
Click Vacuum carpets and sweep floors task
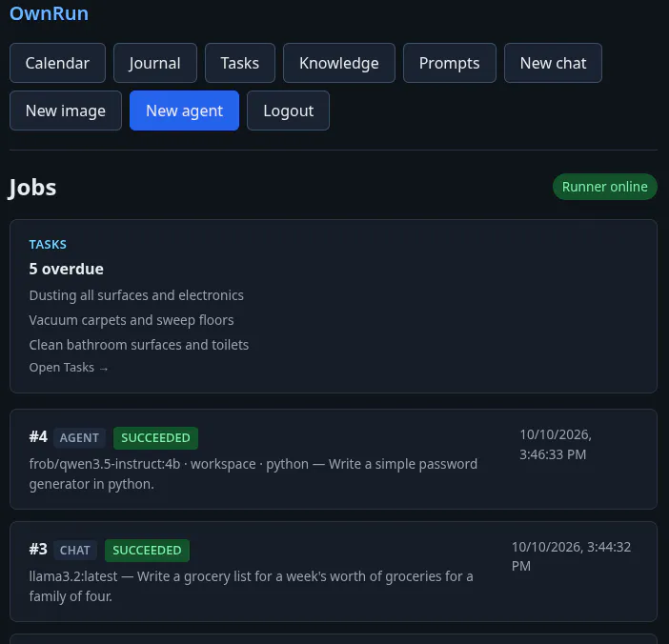(x=132, y=320)
